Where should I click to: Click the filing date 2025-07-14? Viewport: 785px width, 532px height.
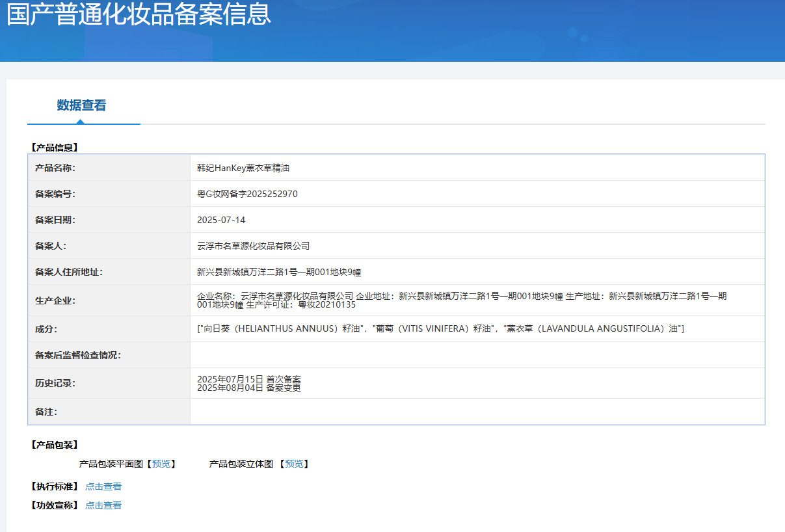(221, 220)
